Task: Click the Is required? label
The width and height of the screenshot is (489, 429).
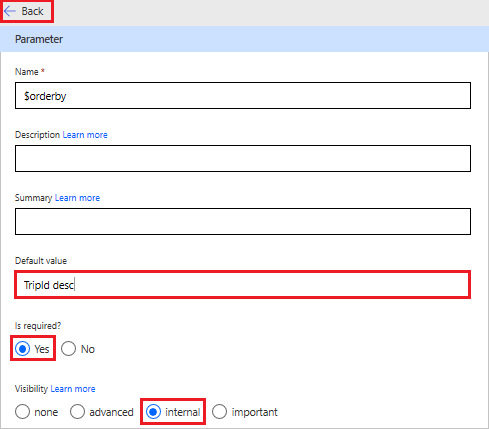Action: pos(38,326)
